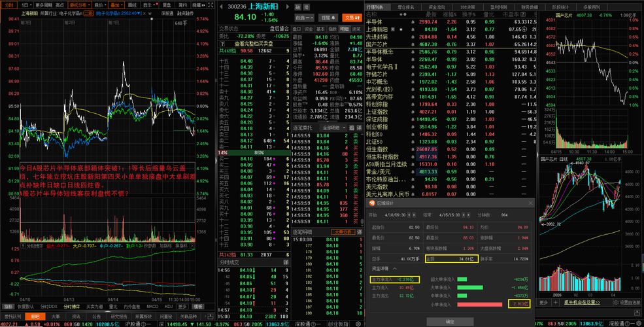This screenshot has height=327, width=644.
Task: Switch to the 股吧 bottom tab
Action: (35, 317)
